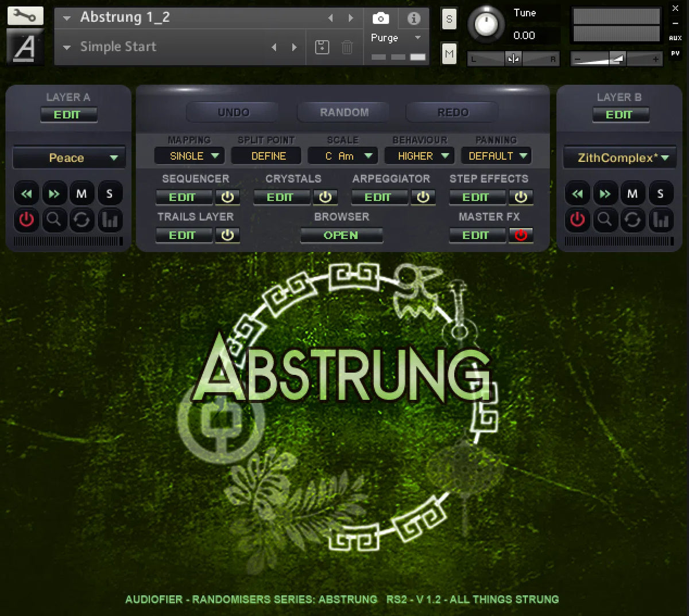
Task: Click the magnifier icon on Layer A
Action: (54, 220)
